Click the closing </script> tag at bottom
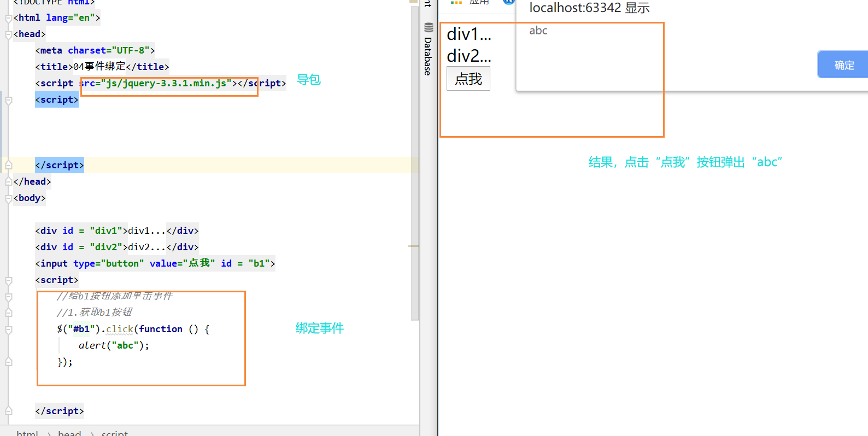Image resolution: width=868 pixels, height=436 pixels. coord(60,411)
